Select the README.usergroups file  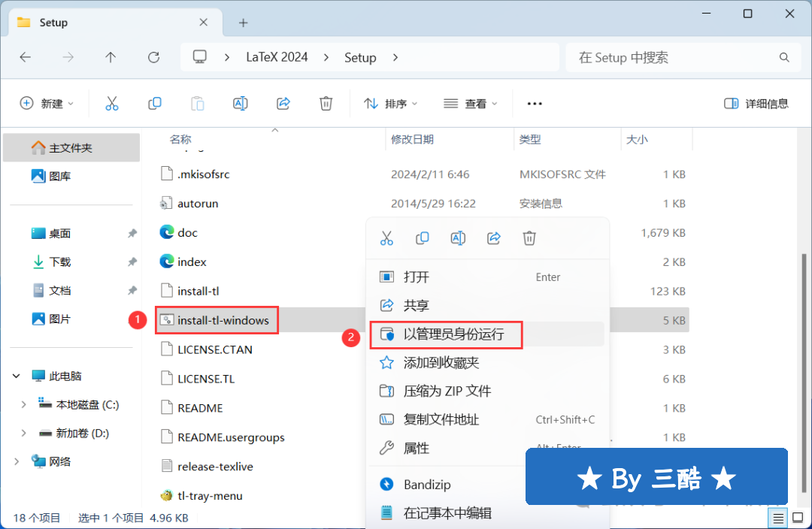(x=231, y=437)
